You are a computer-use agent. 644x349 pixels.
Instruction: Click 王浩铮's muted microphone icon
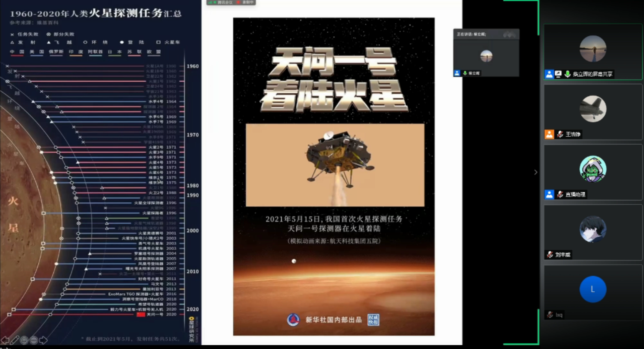coord(560,134)
